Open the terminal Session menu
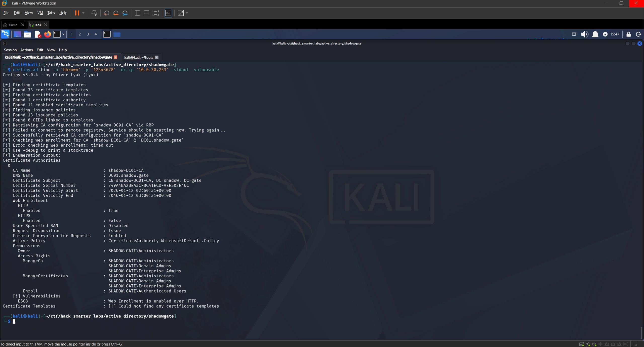Screen dimensions: 644x347 coord(10,50)
